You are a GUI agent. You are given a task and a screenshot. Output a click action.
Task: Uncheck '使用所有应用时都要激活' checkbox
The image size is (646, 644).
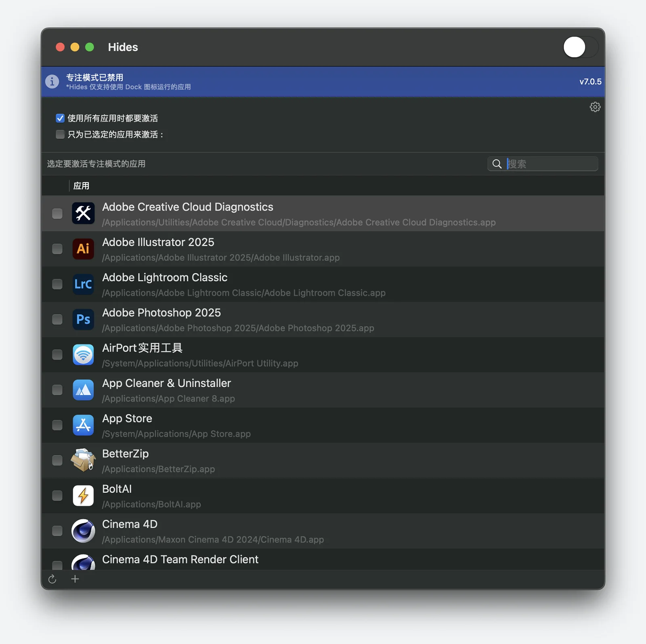click(x=60, y=118)
